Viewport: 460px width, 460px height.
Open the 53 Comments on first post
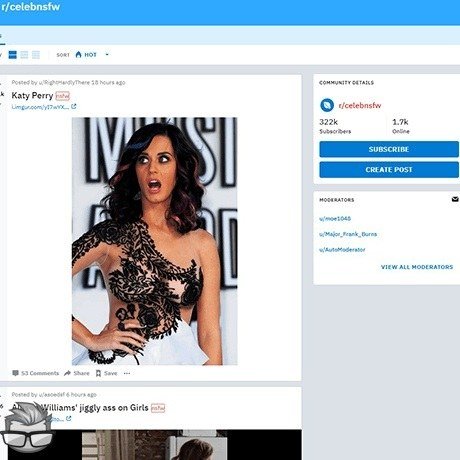[x=36, y=373]
